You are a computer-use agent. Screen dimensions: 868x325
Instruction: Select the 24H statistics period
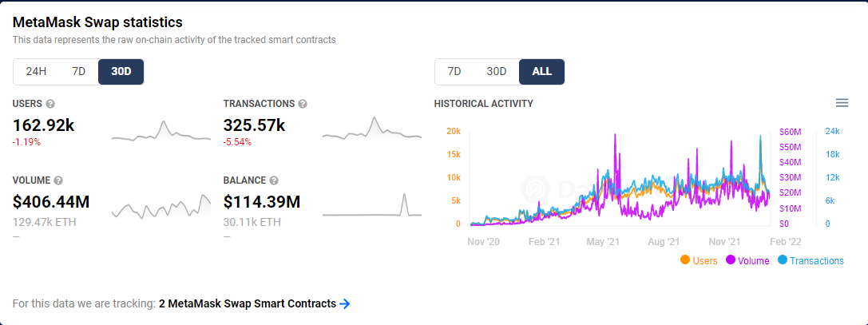pos(36,71)
